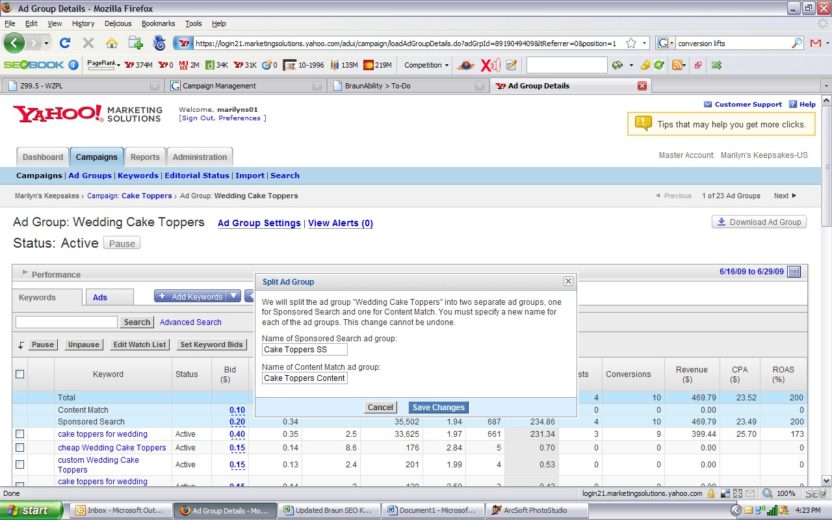Click the keyword search text field

click(x=66, y=322)
